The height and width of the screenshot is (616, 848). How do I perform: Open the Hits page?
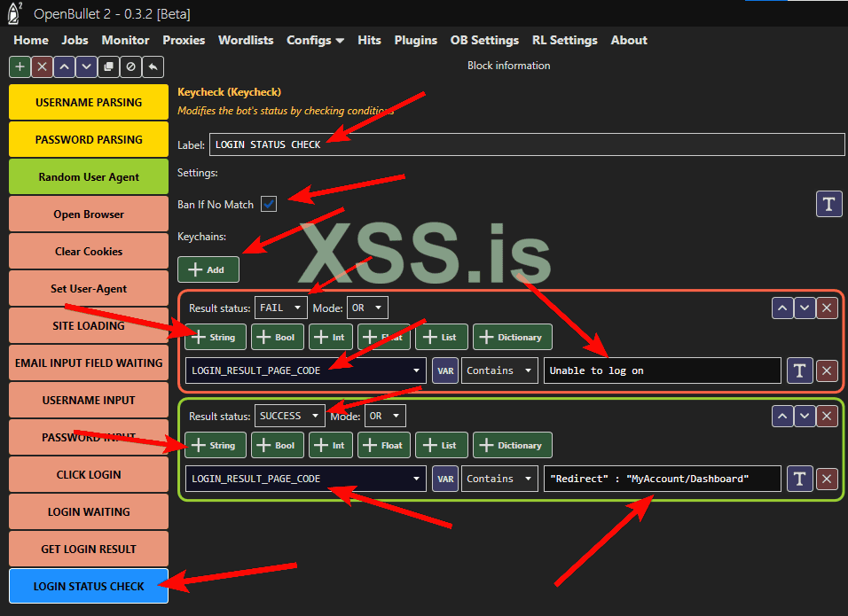(369, 41)
